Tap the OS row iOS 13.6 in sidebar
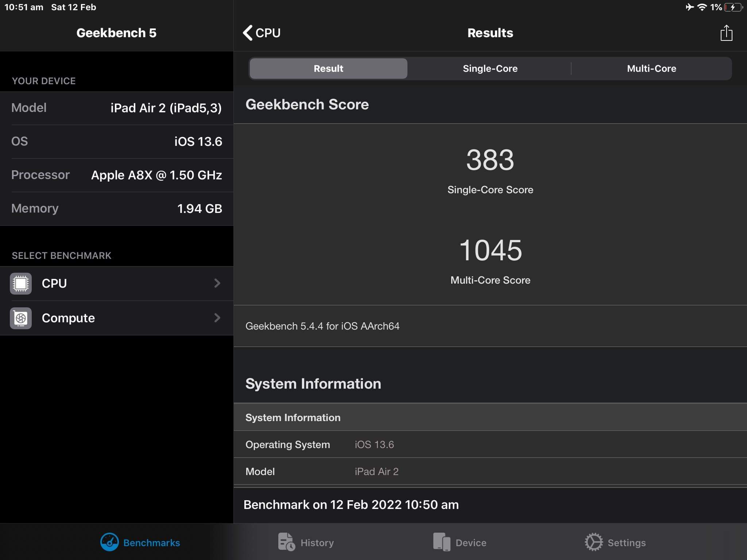This screenshot has width=747, height=560. [117, 141]
